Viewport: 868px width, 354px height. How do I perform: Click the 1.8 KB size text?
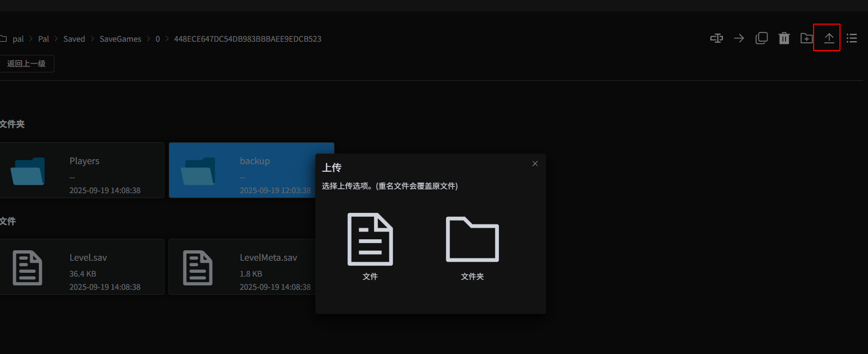point(251,274)
